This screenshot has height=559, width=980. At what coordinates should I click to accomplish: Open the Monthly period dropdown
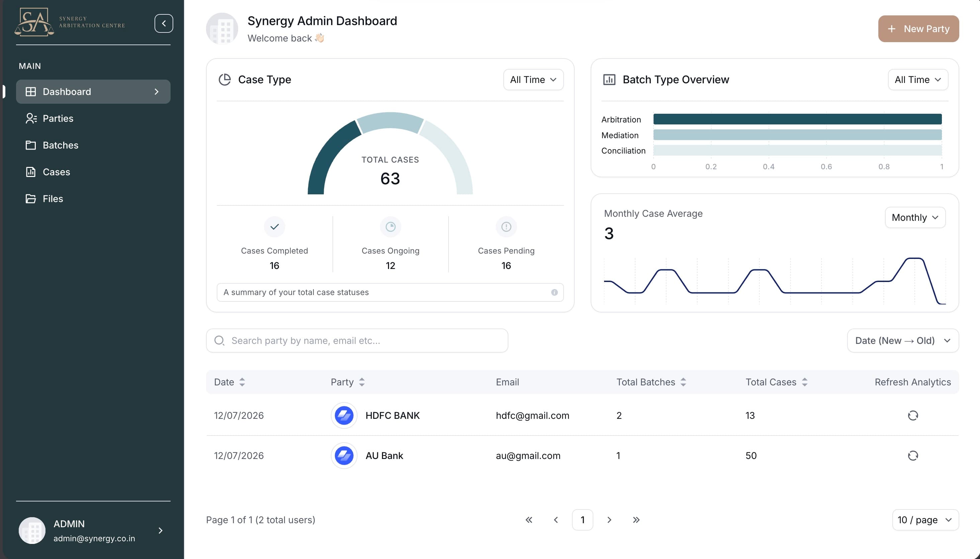[915, 218]
